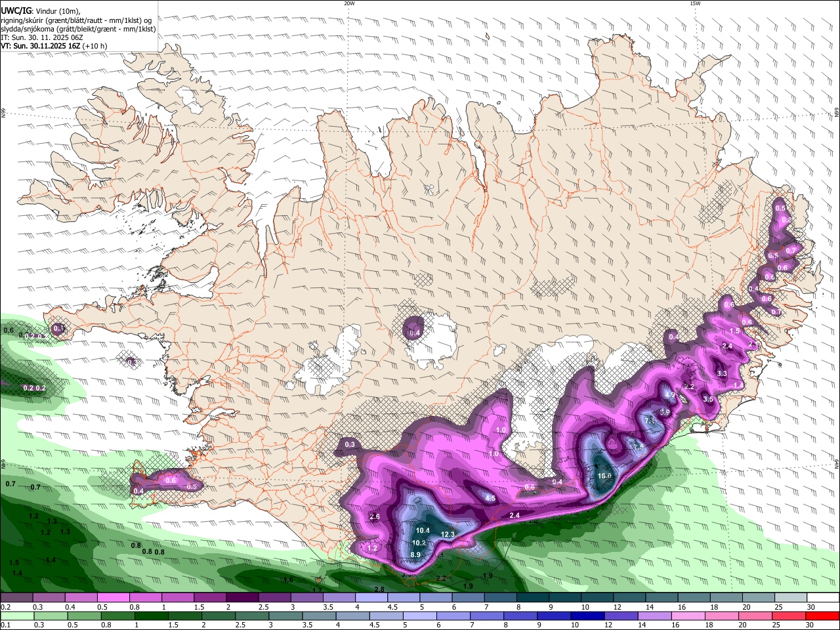
Task: Pick upper-row lavender swatch between 4 and 4.5
Action: 371,598
